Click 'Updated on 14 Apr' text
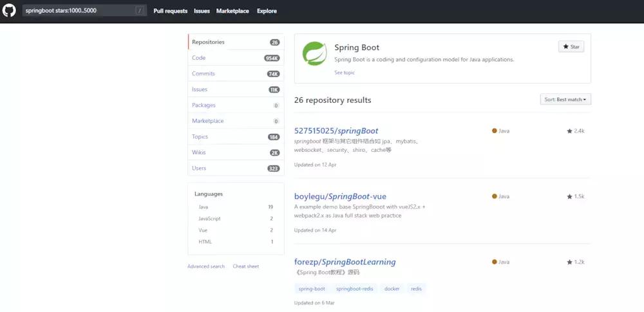 pyautogui.click(x=315, y=230)
